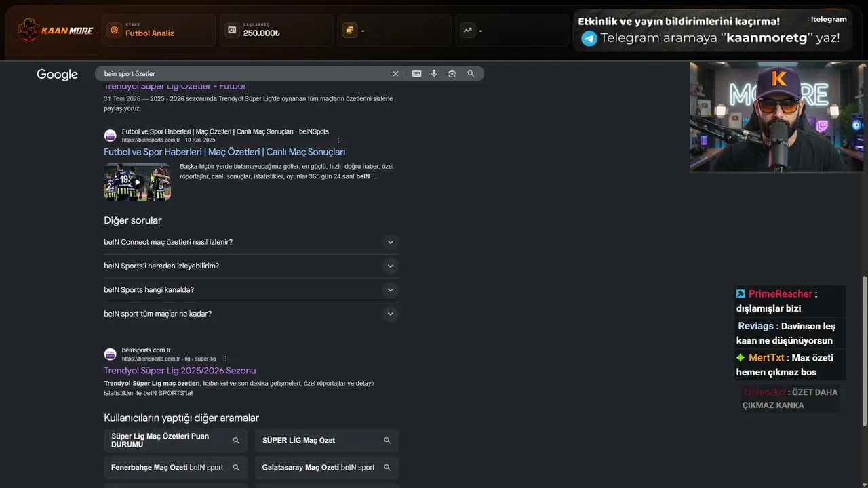The height and width of the screenshot is (488, 868).
Task: Open more options for the 10 Kas 2025 result
Action: point(338,140)
